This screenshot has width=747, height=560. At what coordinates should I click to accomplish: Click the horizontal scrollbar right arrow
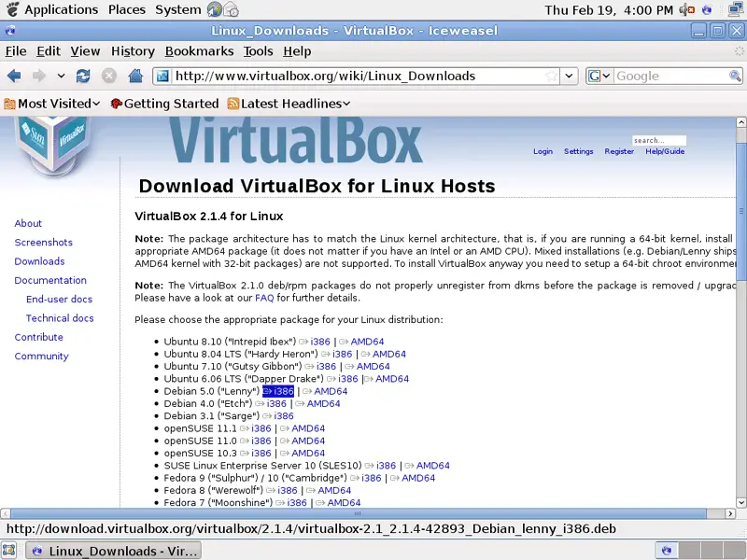point(730,514)
